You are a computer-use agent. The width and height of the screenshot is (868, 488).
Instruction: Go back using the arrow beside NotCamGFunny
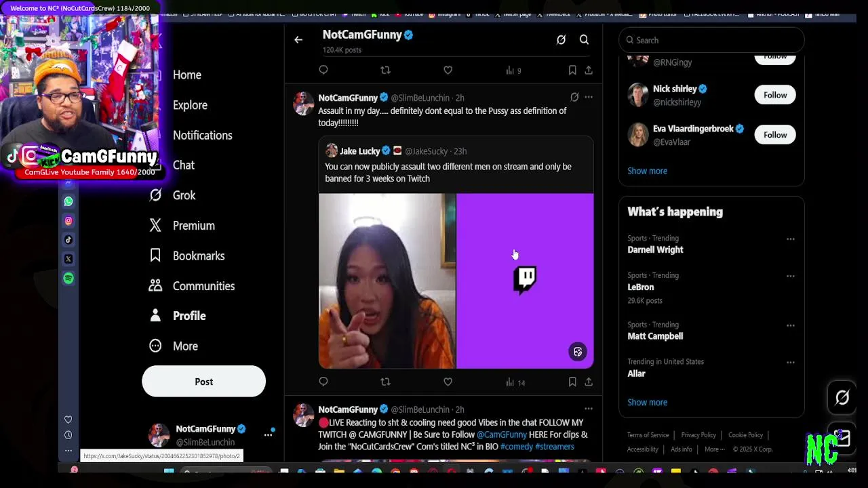tap(298, 40)
